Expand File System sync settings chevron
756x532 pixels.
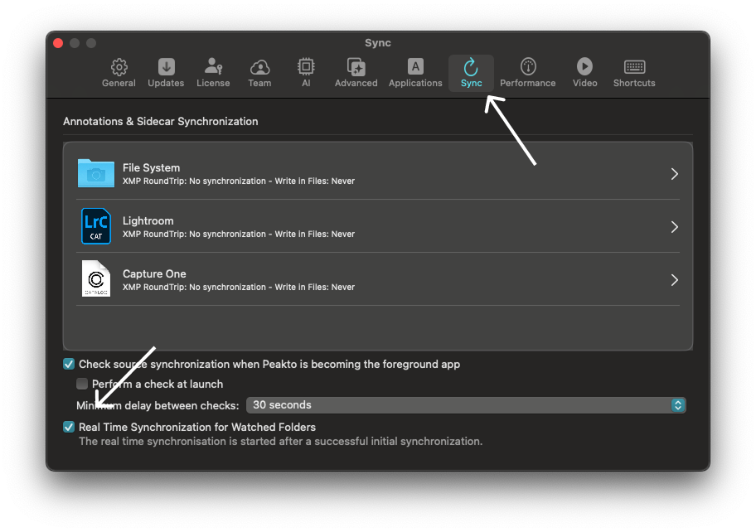pyautogui.click(x=674, y=174)
